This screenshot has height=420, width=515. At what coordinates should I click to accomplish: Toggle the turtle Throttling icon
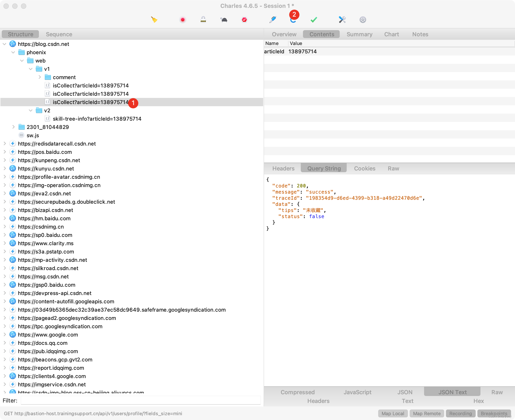[224, 20]
